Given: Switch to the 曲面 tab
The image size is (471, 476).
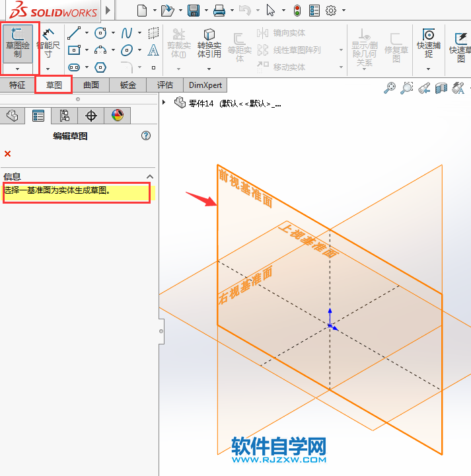Looking at the screenshot, I should (x=91, y=85).
